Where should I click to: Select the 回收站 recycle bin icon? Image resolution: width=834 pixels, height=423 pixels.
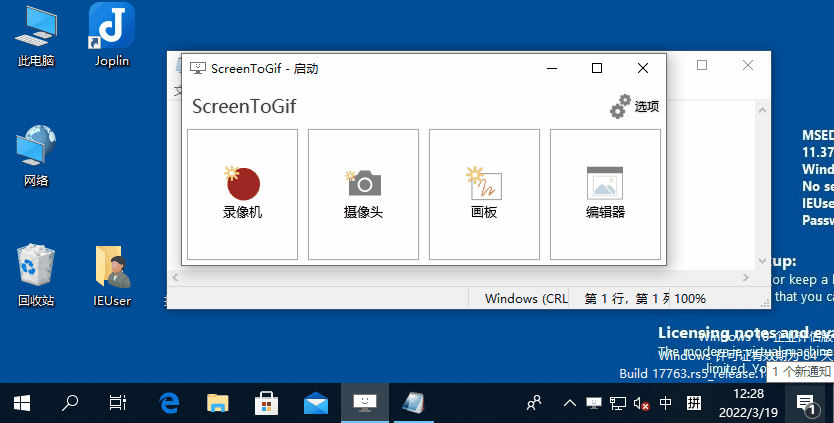click(x=36, y=276)
